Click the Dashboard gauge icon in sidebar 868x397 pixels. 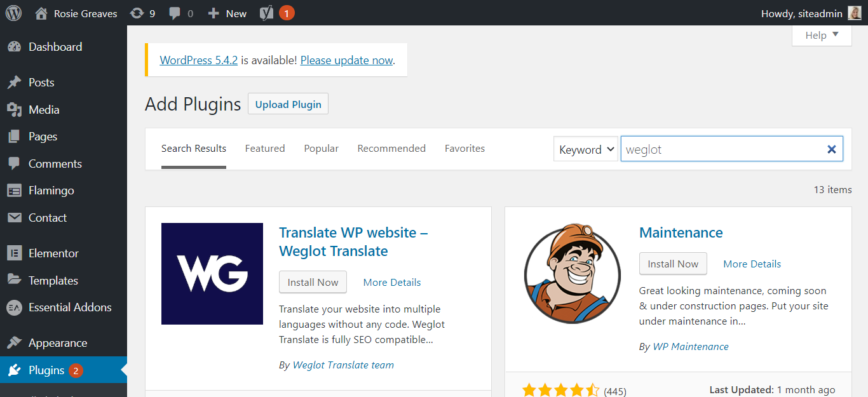(14, 47)
